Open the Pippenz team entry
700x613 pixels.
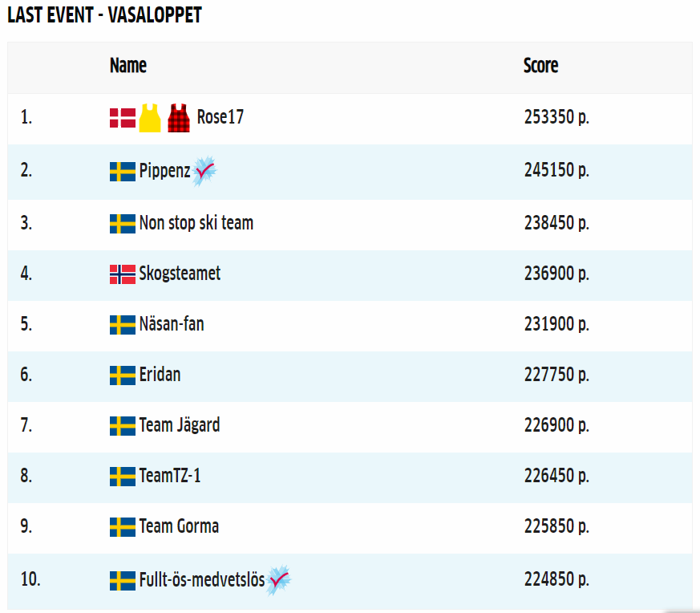coord(164,171)
